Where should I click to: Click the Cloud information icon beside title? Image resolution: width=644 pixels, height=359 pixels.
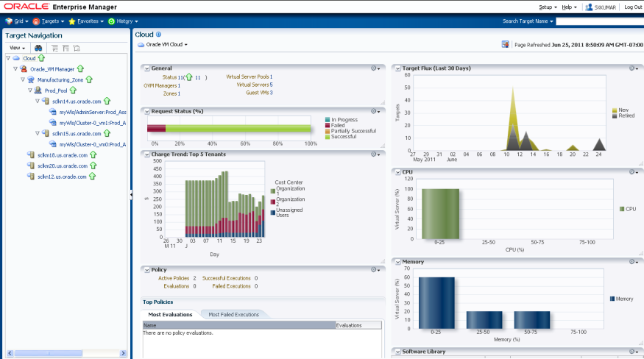pyautogui.click(x=158, y=35)
